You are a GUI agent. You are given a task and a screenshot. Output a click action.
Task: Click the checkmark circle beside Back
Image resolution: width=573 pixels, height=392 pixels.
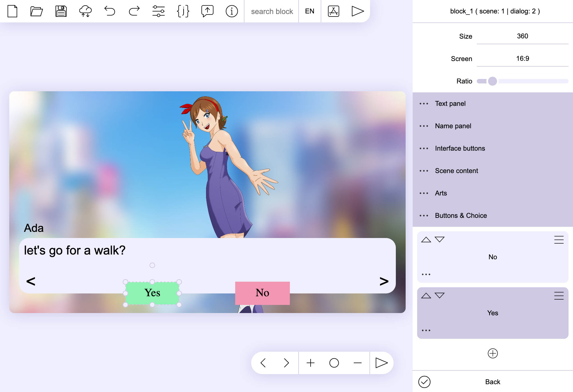point(424,382)
